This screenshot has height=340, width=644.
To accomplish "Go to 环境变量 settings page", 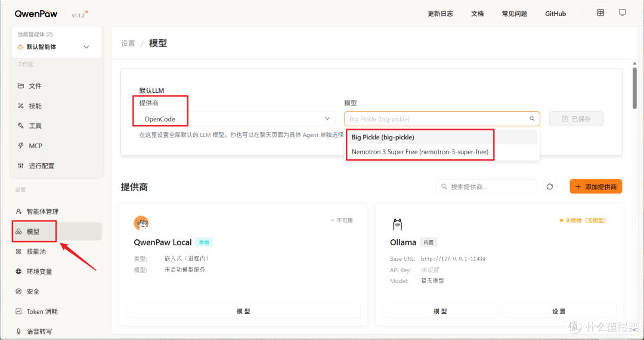I will [57, 272].
